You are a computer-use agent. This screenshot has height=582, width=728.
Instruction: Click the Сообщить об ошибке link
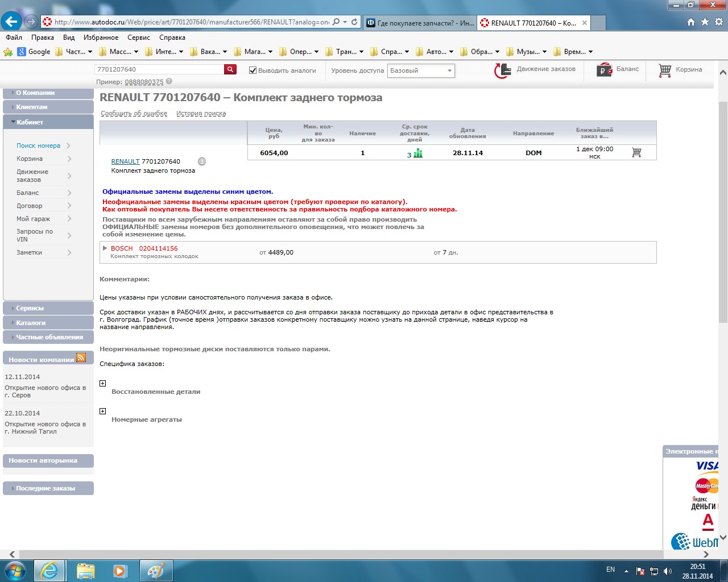pos(134,114)
